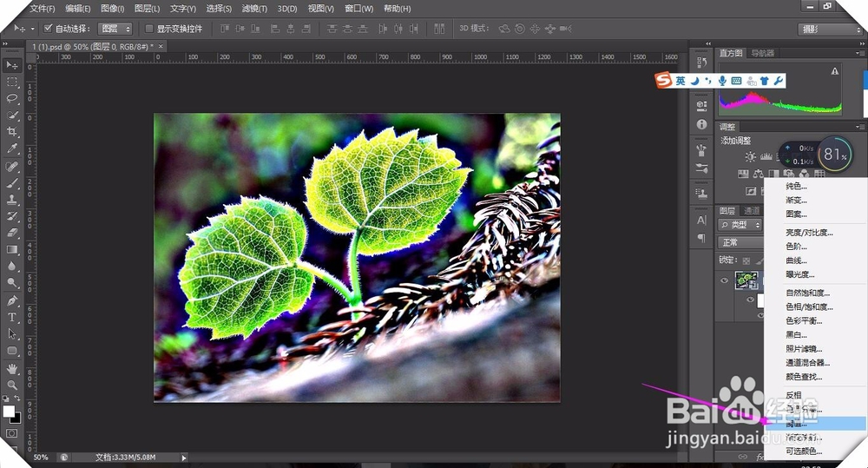Screen dimensions: 868x468
Task: Open the 滤镜(T) menu
Action: pyautogui.click(x=254, y=9)
